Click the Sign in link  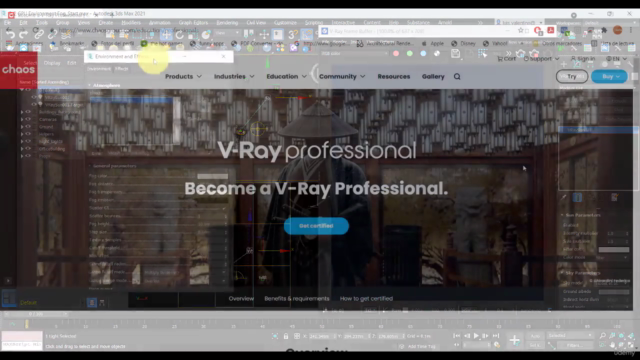click(582, 59)
